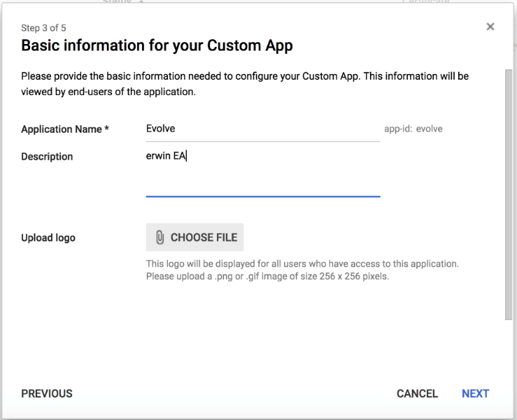The width and height of the screenshot is (517, 420).
Task: Click the introductory instructions paragraph
Action: (245, 83)
